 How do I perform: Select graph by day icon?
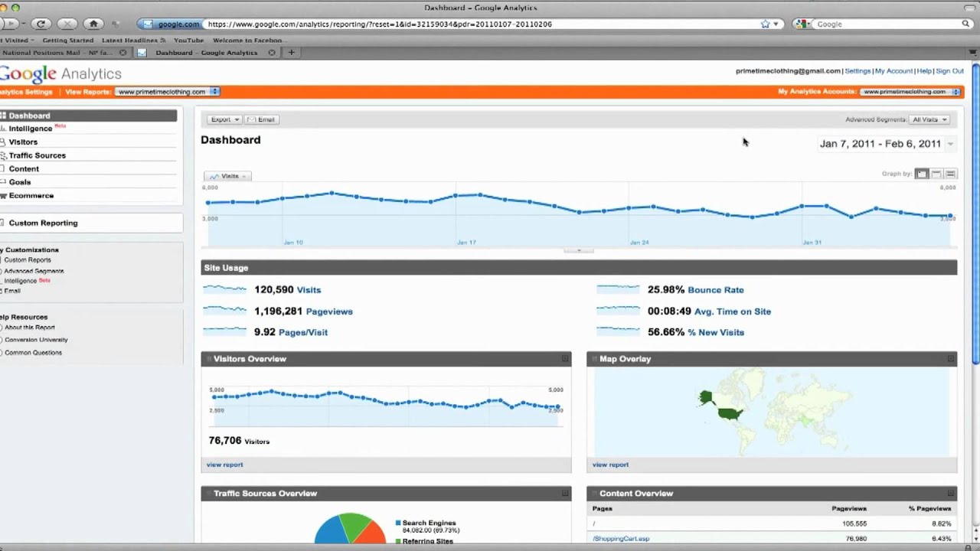tap(922, 174)
